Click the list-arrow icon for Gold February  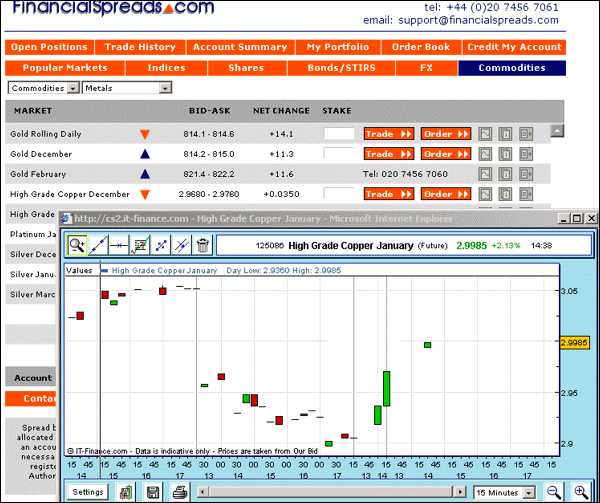point(526,174)
